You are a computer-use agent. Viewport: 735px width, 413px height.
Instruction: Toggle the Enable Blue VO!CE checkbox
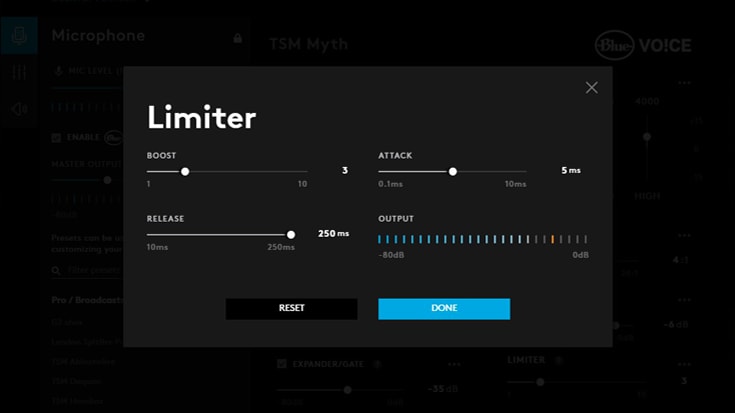tap(57, 137)
